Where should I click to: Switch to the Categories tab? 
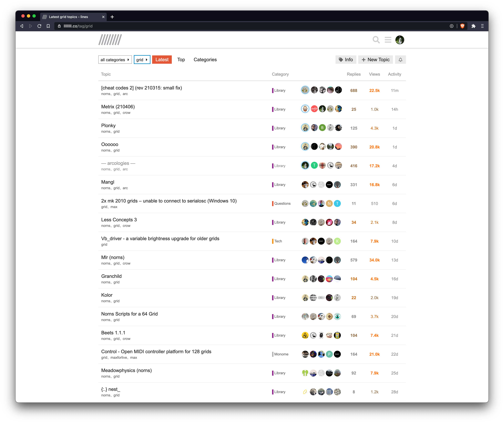205,60
